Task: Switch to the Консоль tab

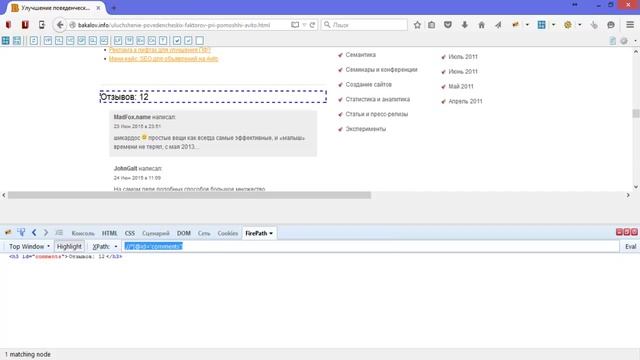Action: pos(83,233)
